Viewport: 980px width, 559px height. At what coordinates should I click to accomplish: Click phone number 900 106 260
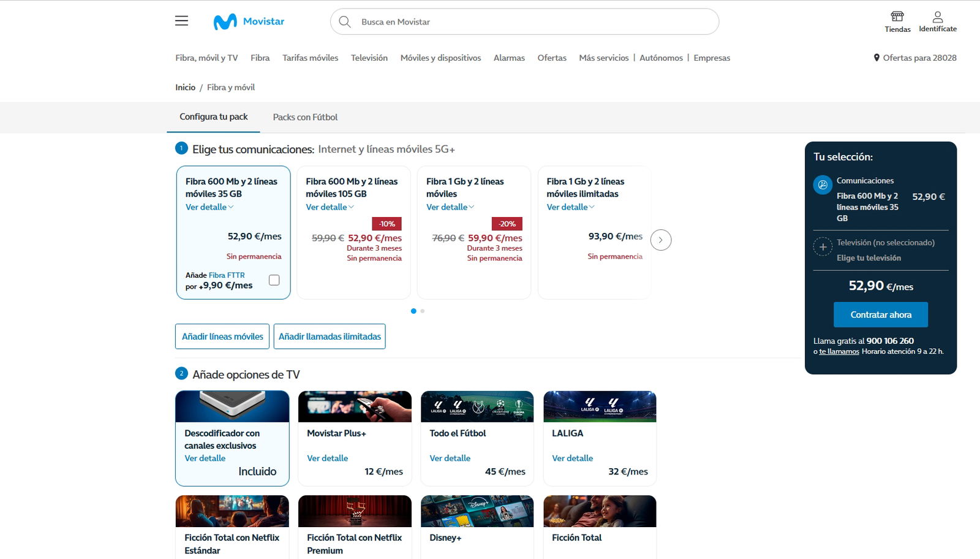(x=890, y=341)
